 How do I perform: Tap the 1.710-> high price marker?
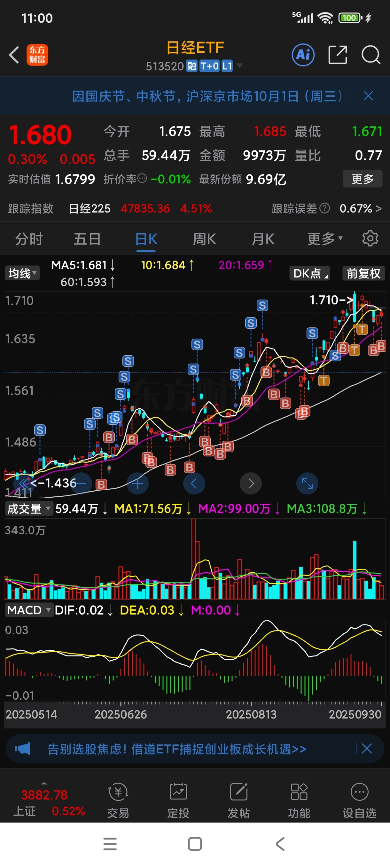pyautogui.click(x=331, y=300)
